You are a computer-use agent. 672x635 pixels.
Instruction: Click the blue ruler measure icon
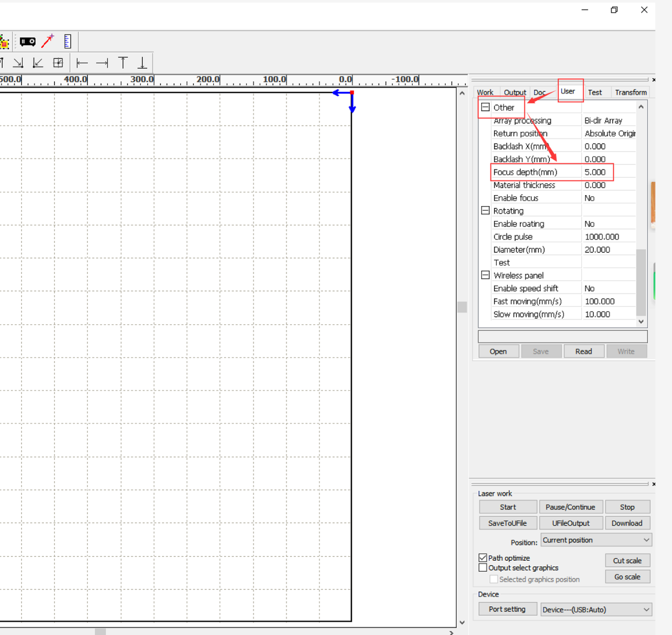click(x=68, y=42)
